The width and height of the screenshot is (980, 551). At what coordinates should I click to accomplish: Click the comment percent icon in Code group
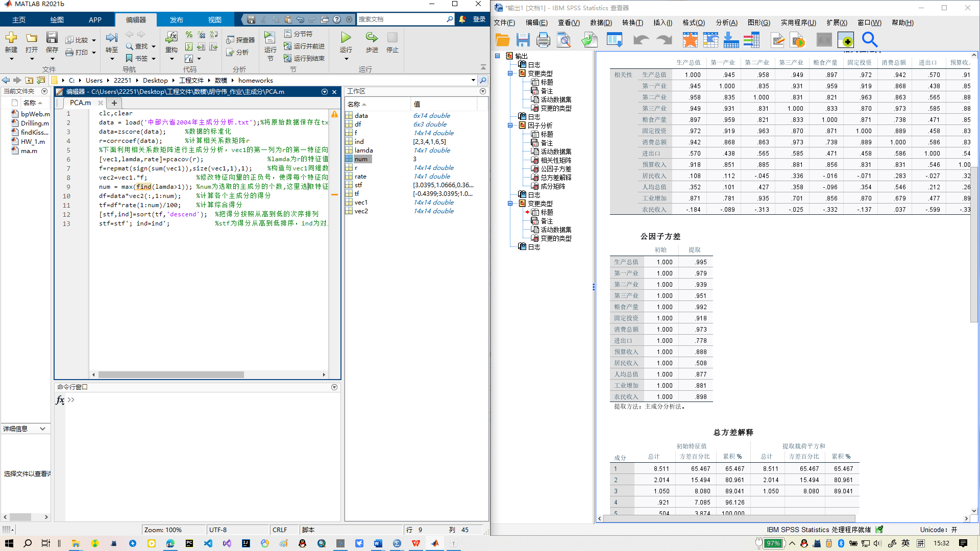(189, 34)
